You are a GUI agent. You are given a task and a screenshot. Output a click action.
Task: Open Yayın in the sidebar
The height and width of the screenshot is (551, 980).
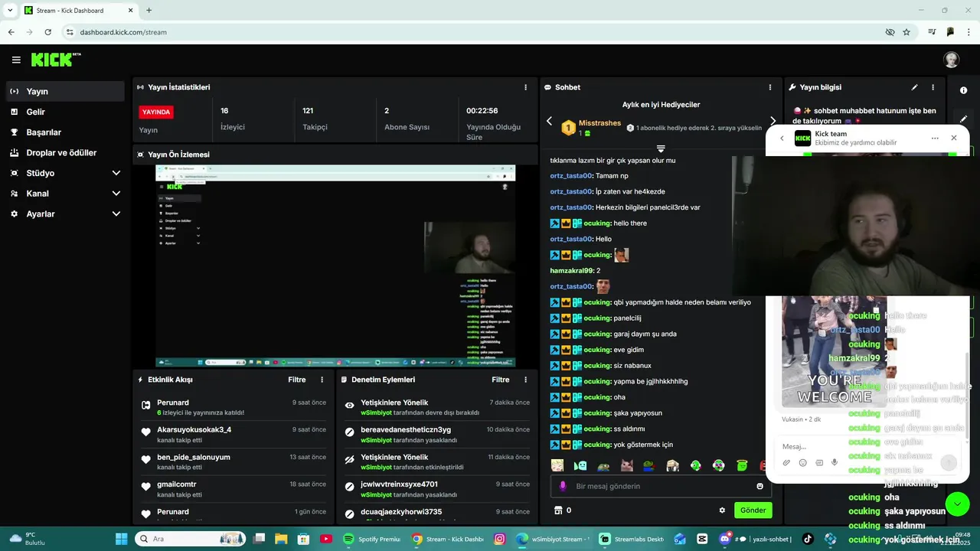pos(65,91)
